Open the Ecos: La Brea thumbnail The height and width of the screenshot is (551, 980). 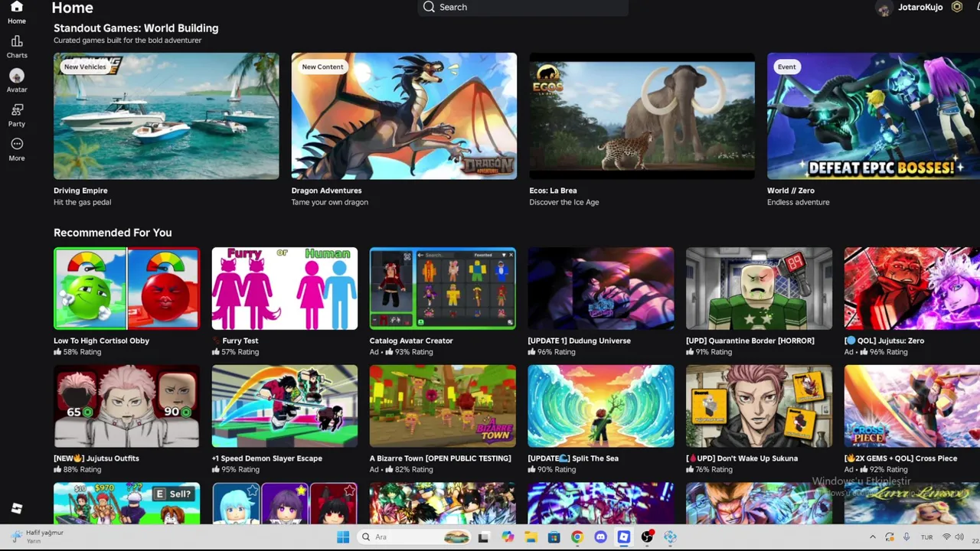pos(642,116)
